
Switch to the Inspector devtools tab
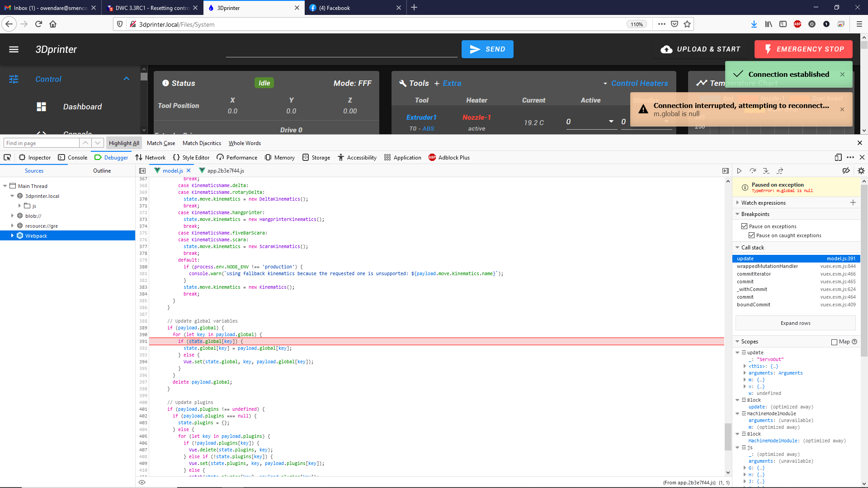(x=35, y=158)
